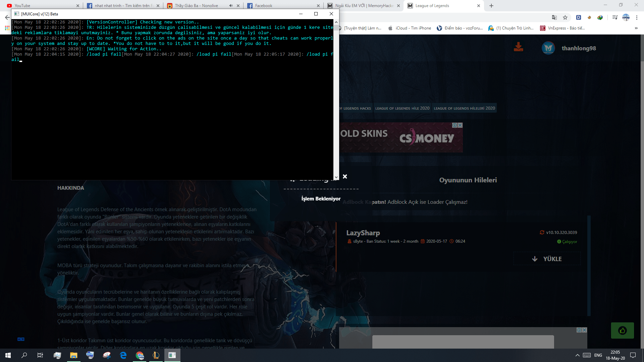Mute the Thầy Giáo Ba tab audio
The width and height of the screenshot is (644, 362).
tap(231, 6)
